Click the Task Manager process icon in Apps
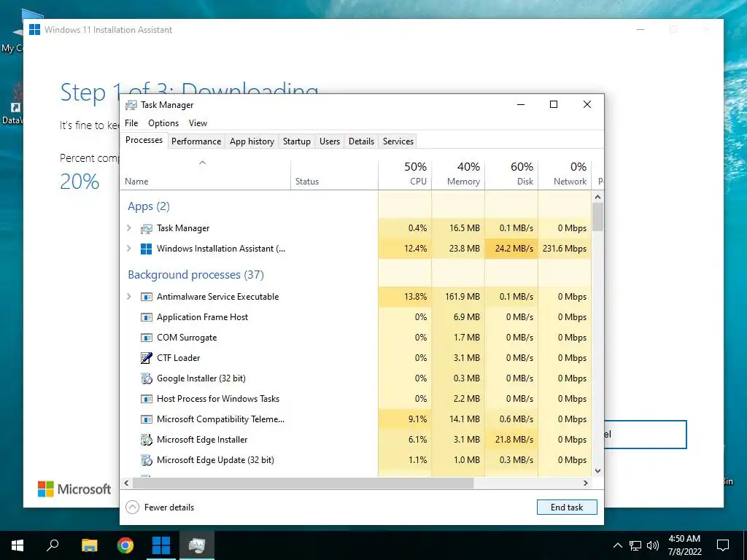747x560 pixels. [146, 228]
